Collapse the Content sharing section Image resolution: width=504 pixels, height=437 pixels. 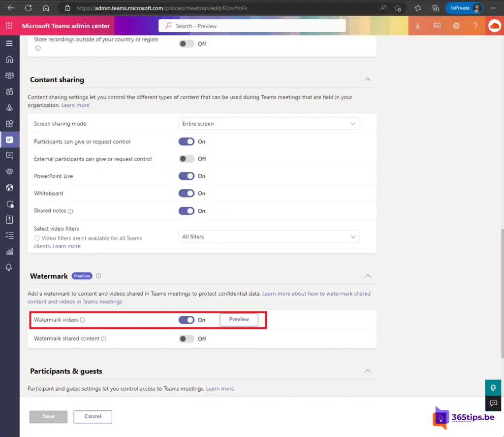tap(368, 80)
